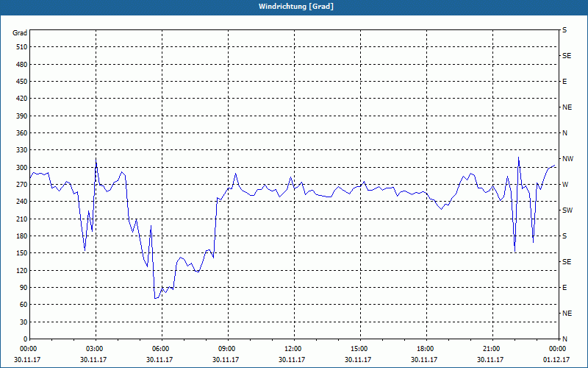588x368 pixels.
Task: Select the 90 degree axis label
Action: point(24,288)
